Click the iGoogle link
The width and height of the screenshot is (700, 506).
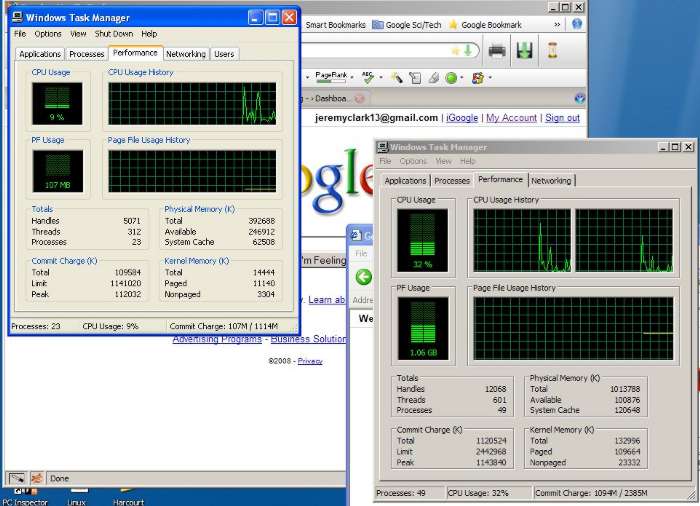pos(461,118)
